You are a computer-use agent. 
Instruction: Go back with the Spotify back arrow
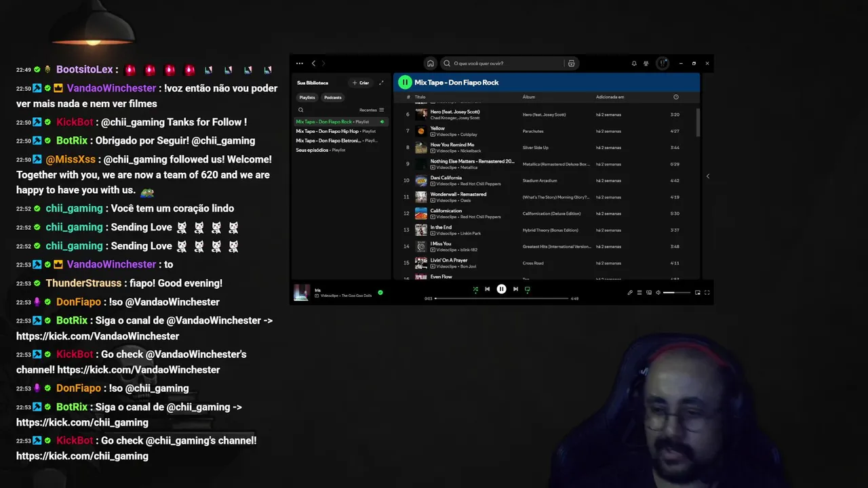coord(313,64)
